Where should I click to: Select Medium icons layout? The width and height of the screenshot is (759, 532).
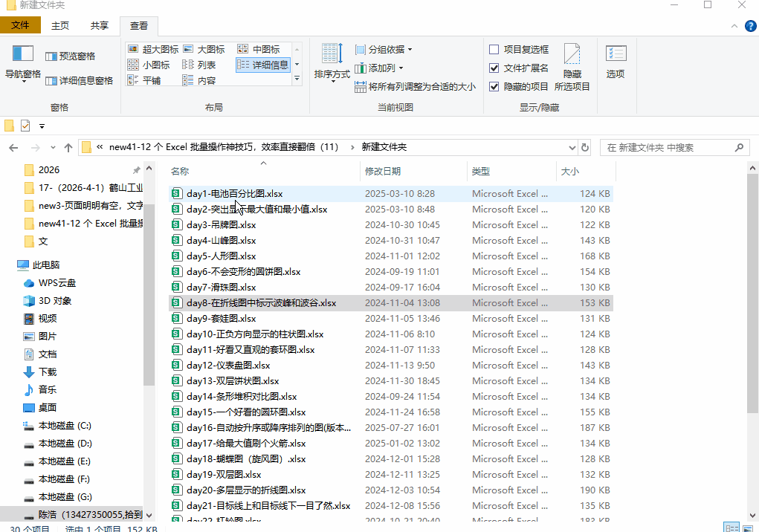259,49
